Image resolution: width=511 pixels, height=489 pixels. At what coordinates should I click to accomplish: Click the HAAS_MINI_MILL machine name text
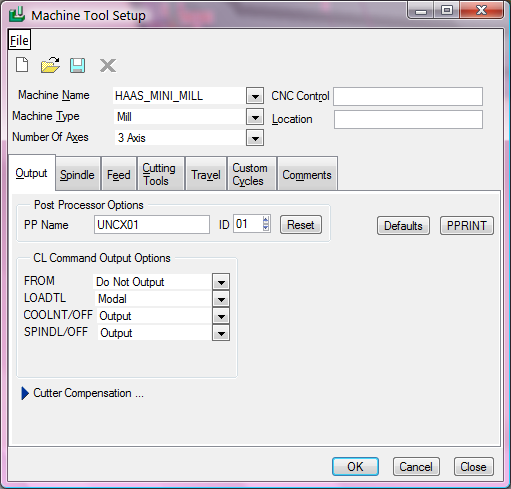tap(159, 96)
